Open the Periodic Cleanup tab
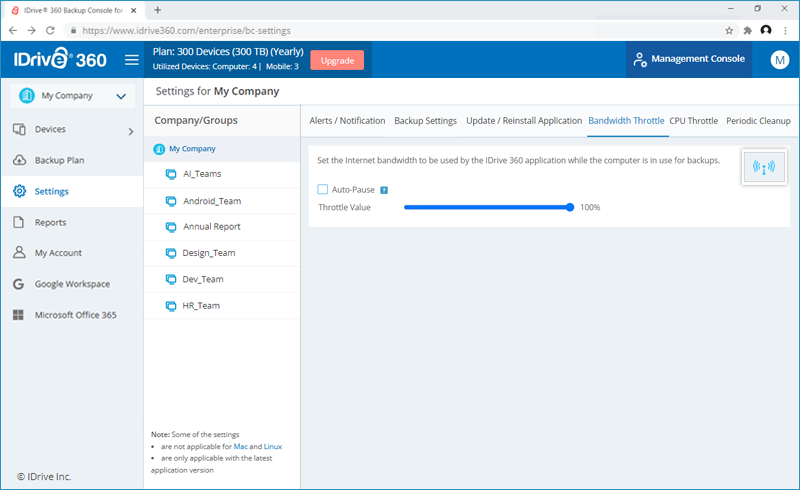 (758, 121)
